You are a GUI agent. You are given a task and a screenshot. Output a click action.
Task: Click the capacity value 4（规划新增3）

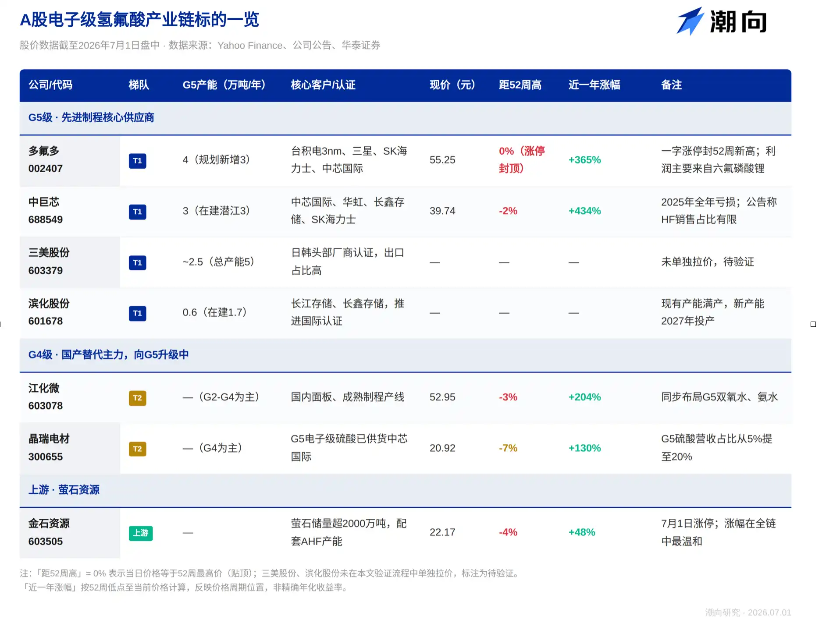pyautogui.click(x=216, y=160)
